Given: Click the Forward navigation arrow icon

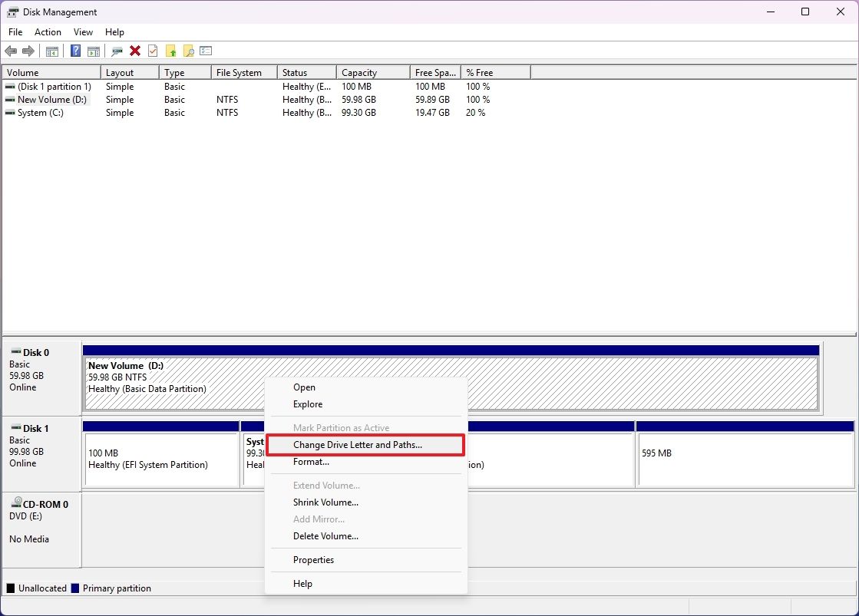Looking at the screenshot, I should pyautogui.click(x=29, y=51).
